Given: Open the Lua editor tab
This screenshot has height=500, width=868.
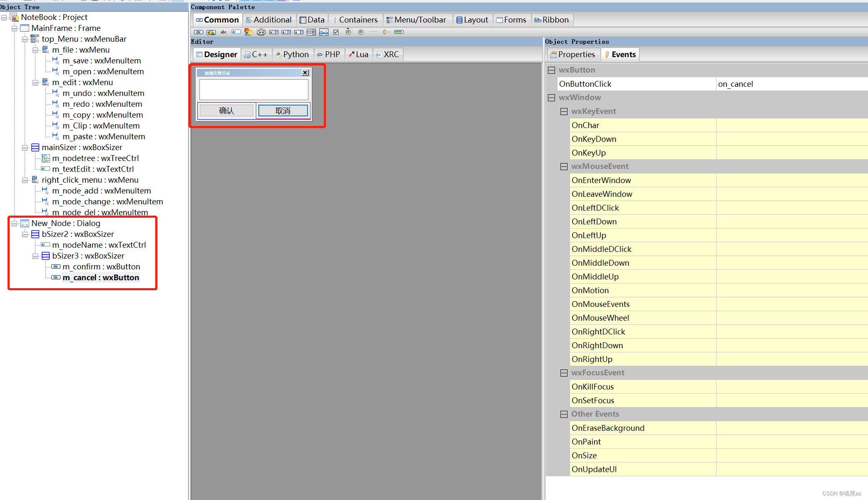Looking at the screenshot, I should click(359, 54).
